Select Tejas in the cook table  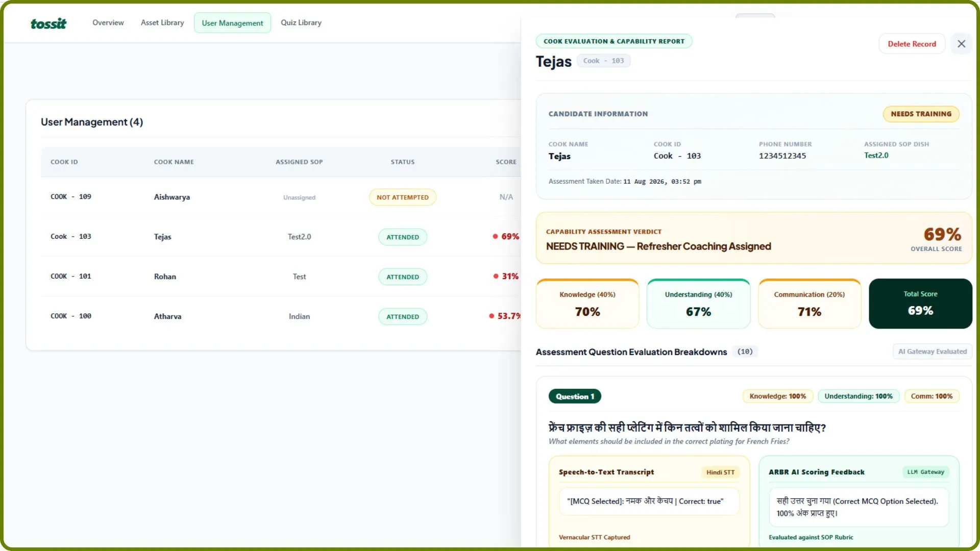tap(163, 237)
